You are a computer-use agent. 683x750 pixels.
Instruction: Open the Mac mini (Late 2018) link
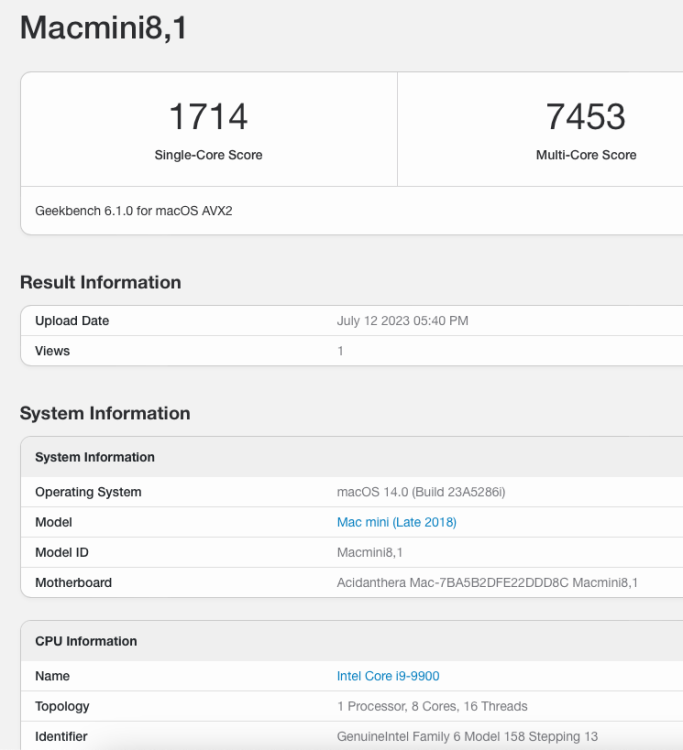397,522
